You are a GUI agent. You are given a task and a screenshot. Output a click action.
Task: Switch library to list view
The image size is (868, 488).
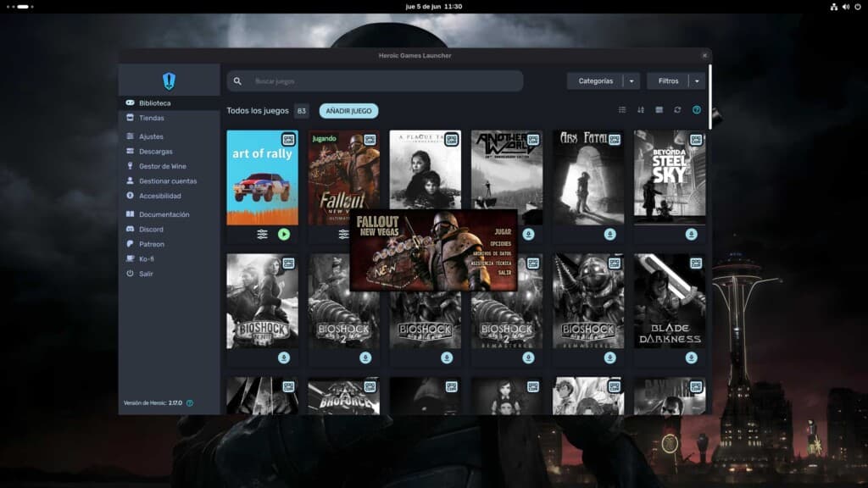pyautogui.click(x=622, y=110)
